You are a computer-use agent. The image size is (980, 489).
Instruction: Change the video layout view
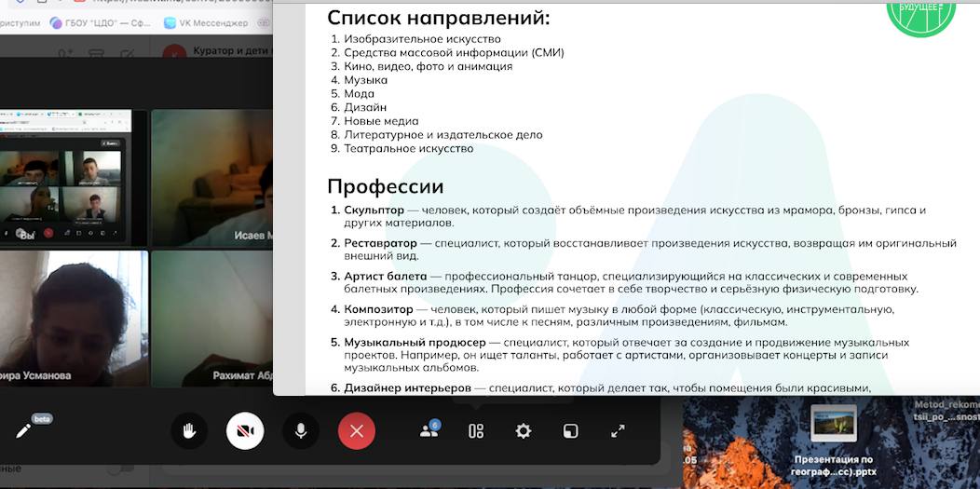476,431
